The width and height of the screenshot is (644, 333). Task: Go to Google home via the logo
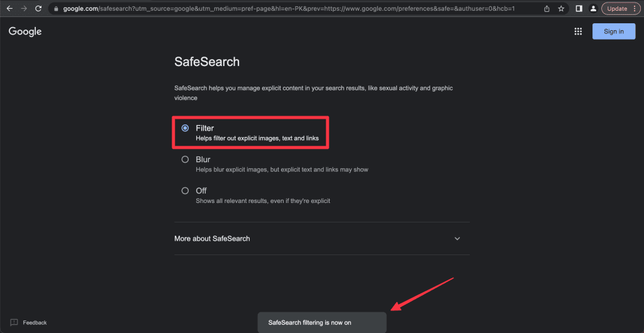(25, 31)
